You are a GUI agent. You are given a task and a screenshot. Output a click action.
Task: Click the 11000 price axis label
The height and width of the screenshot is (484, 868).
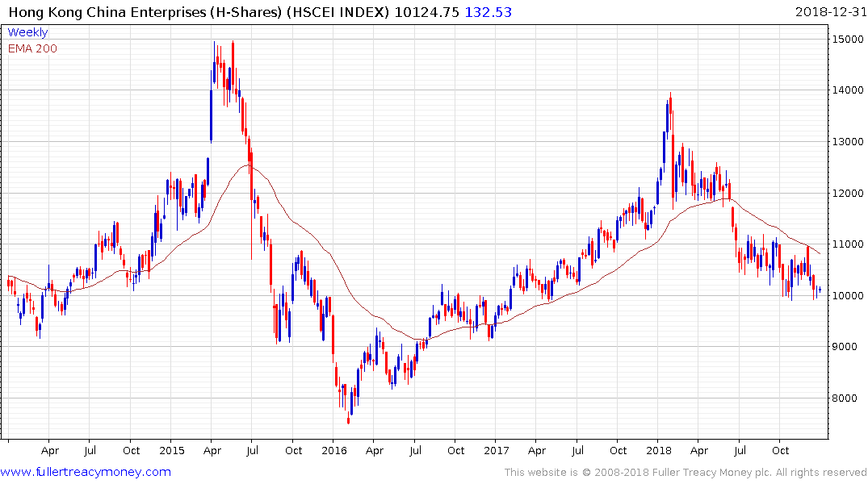(846, 244)
